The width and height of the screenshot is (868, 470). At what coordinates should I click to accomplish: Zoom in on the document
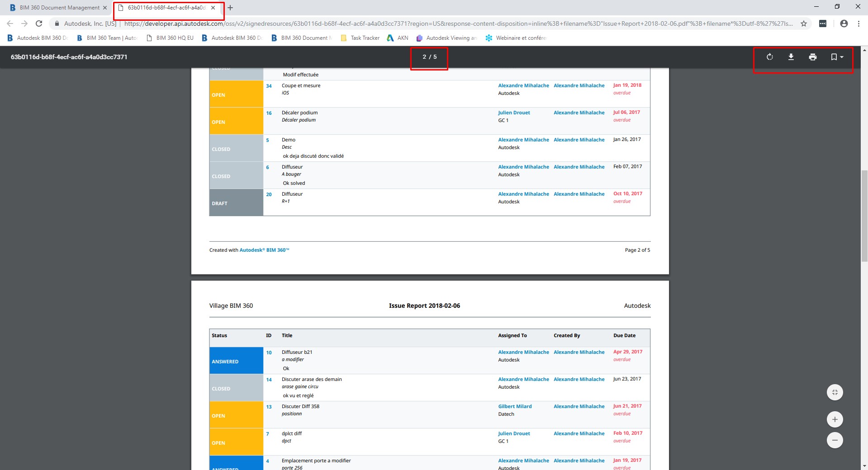click(x=835, y=419)
